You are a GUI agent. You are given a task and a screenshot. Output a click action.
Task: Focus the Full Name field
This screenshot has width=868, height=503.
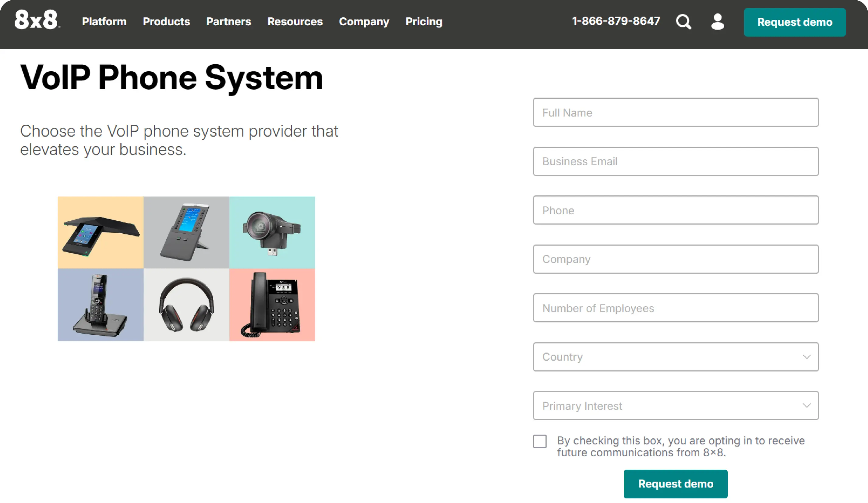point(676,112)
